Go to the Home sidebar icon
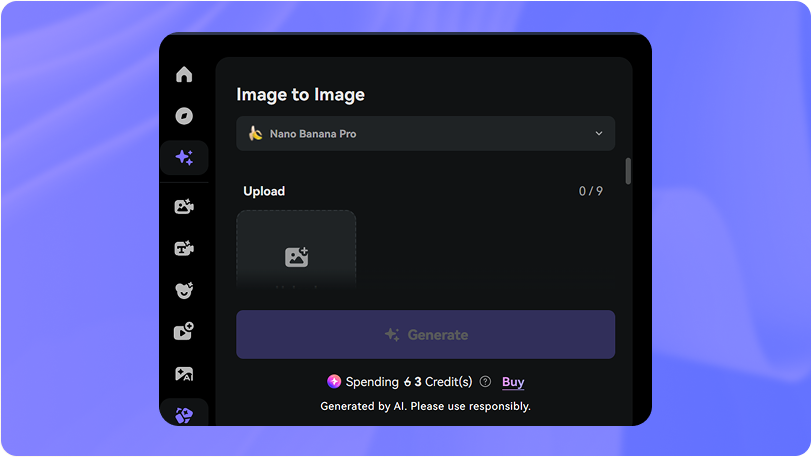The image size is (812, 457). tap(184, 75)
